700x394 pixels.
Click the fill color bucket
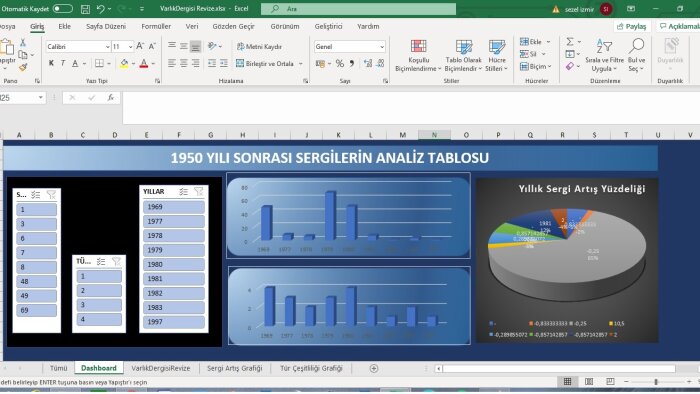[x=124, y=63]
